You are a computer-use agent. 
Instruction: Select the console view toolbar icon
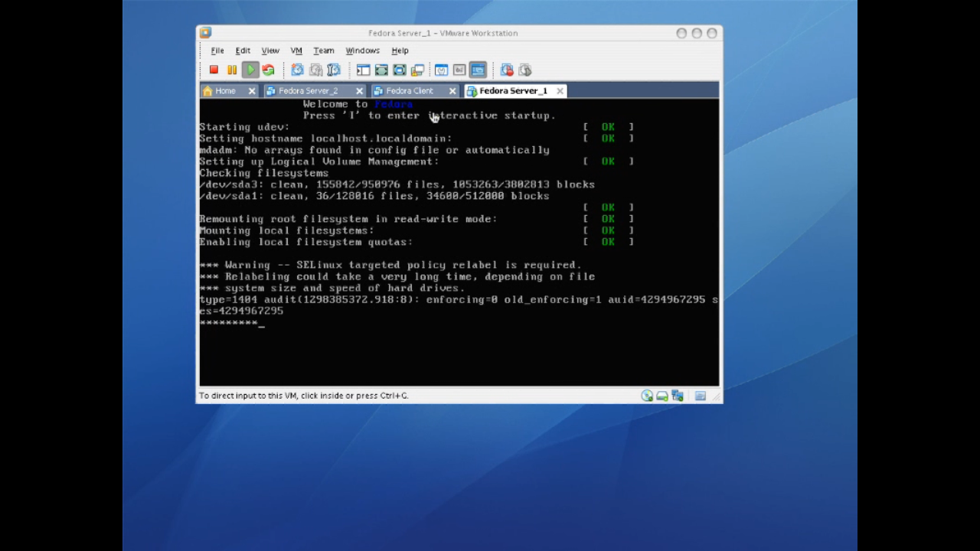[478, 70]
